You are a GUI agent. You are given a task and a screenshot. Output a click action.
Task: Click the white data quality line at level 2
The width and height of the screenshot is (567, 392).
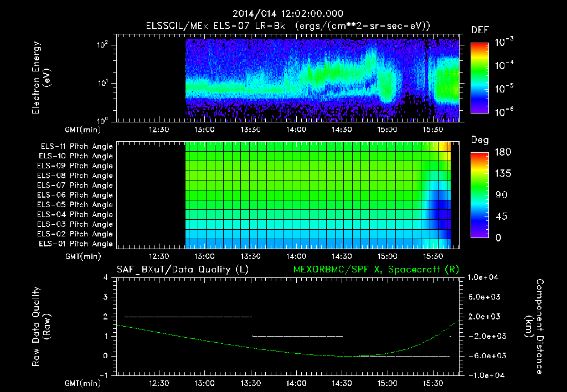tap(188, 317)
